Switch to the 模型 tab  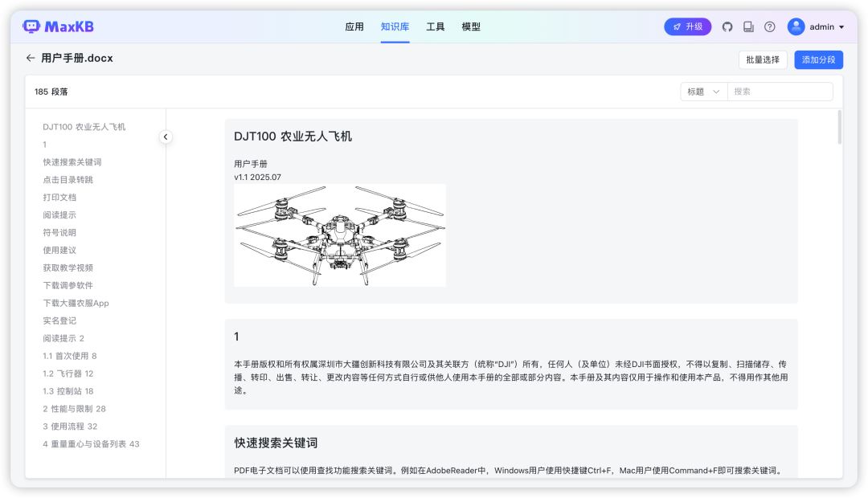tap(471, 27)
